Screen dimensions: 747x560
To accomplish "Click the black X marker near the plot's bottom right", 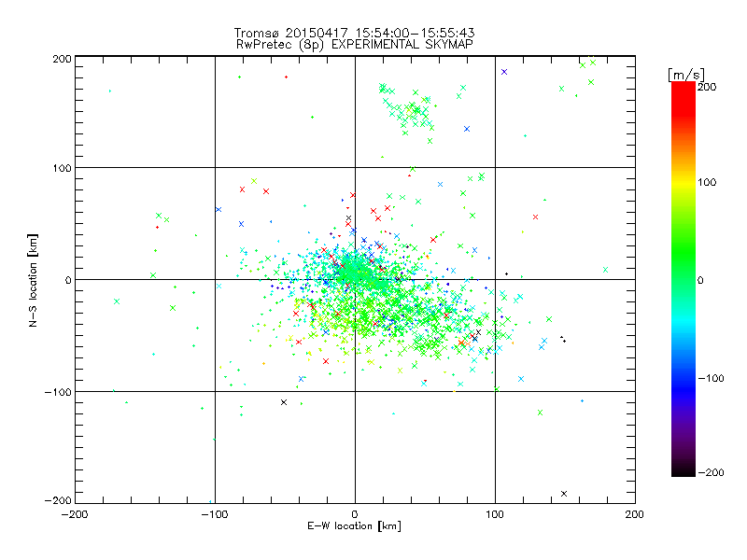I will point(564,494).
